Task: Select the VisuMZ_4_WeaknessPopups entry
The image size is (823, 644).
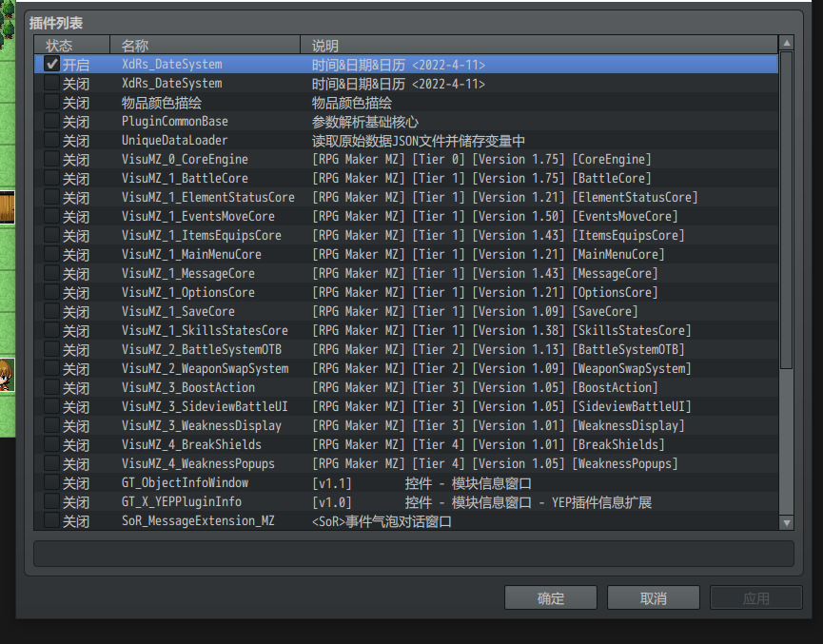Action: pyautogui.click(x=406, y=463)
